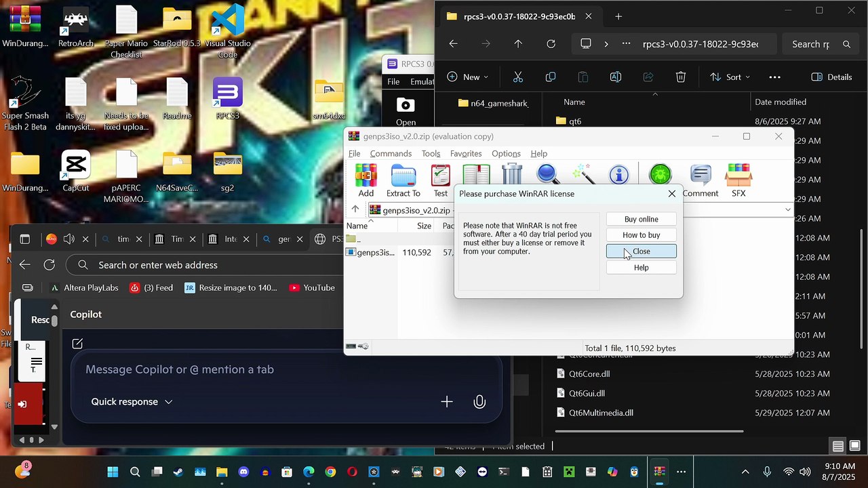Viewport: 868px width, 488px height.
Task: Click the Copy icon in File Explorer toolbar
Action: 551,77
